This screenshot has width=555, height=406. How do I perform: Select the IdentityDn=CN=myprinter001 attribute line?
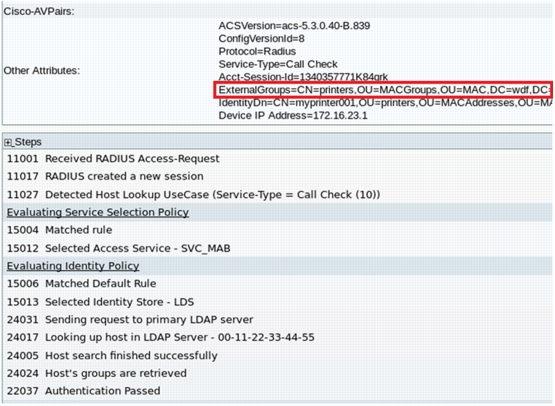click(385, 103)
